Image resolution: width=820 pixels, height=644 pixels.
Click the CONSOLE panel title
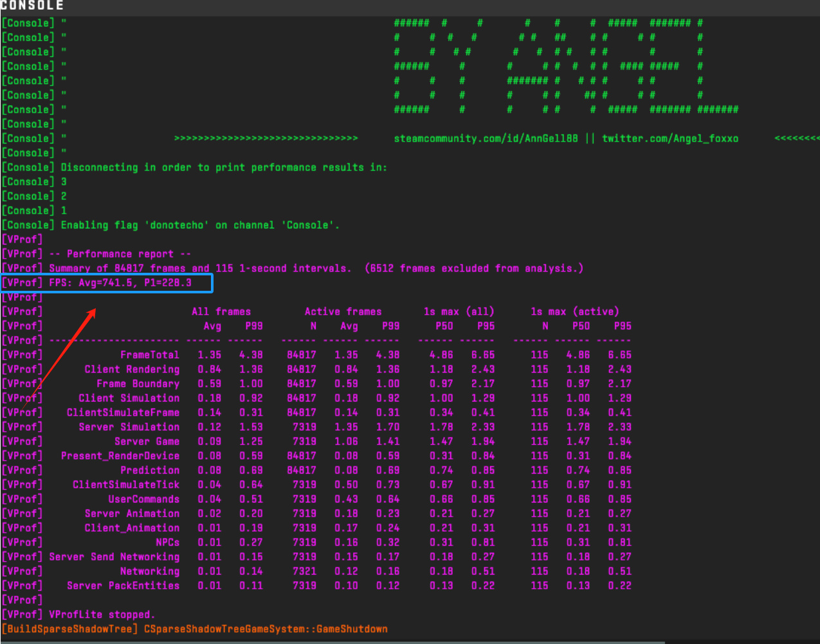click(32, 6)
